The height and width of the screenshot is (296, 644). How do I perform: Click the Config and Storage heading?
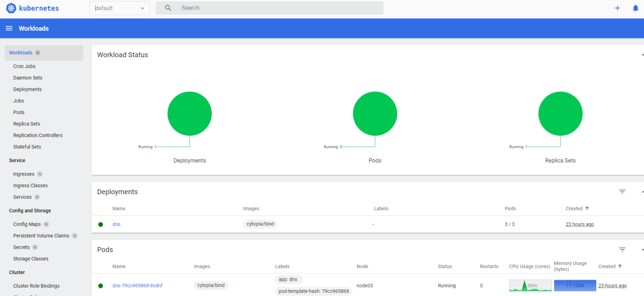click(30, 211)
